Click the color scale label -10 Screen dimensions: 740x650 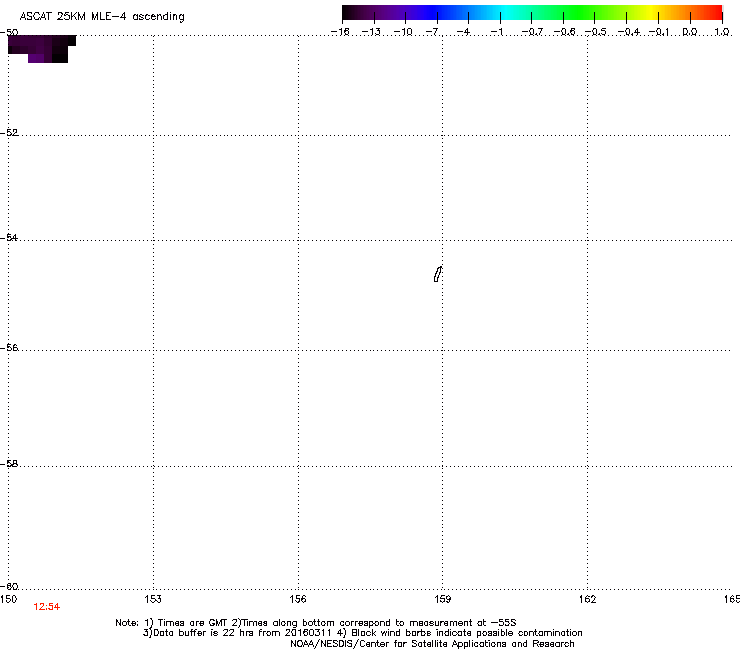point(403,32)
